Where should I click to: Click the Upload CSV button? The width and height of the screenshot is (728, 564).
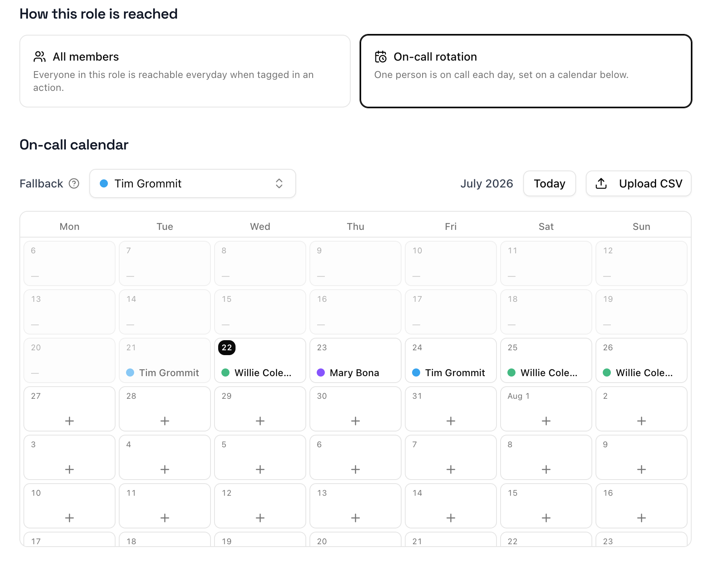pos(639,183)
